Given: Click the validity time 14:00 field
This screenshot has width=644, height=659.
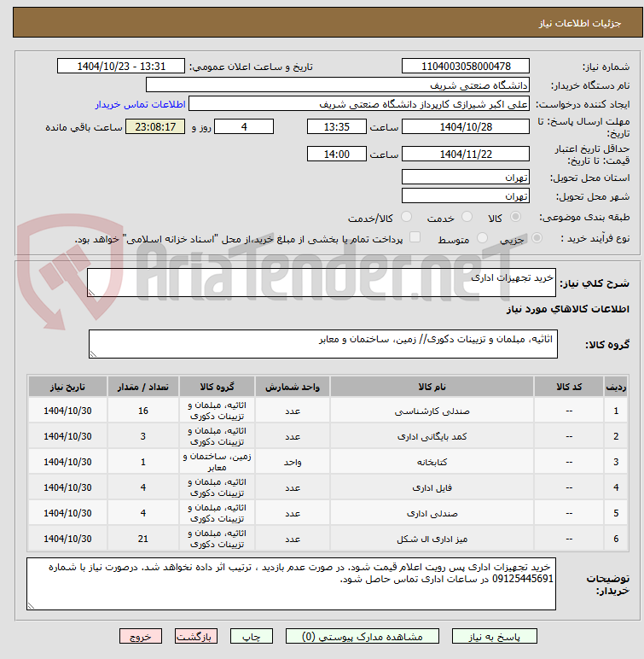Looking at the screenshot, I should click(336, 154).
